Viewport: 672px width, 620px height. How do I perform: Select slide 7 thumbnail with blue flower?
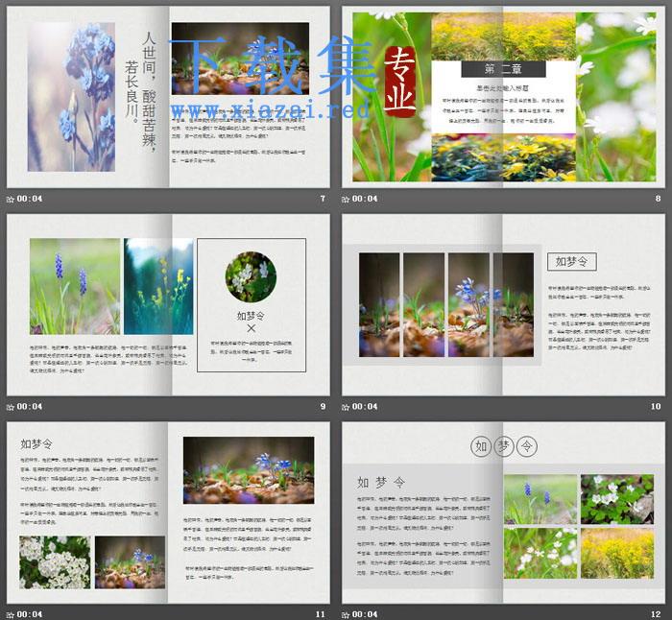(x=168, y=97)
